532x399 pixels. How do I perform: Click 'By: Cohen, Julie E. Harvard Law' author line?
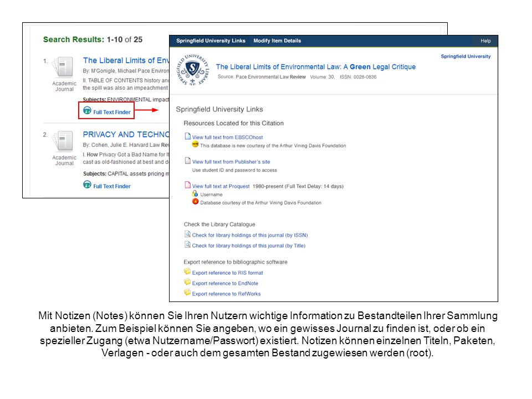coord(126,145)
